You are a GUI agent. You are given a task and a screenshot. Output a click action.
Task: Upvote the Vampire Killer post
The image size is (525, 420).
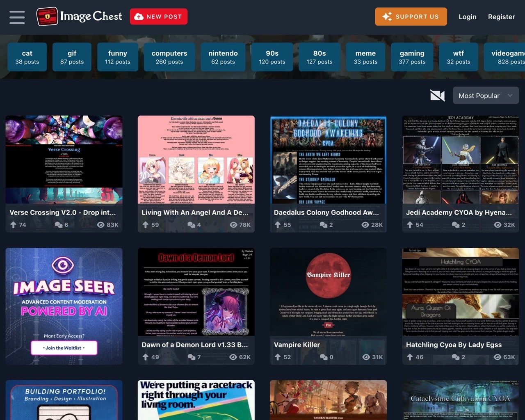(x=278, y=357)
